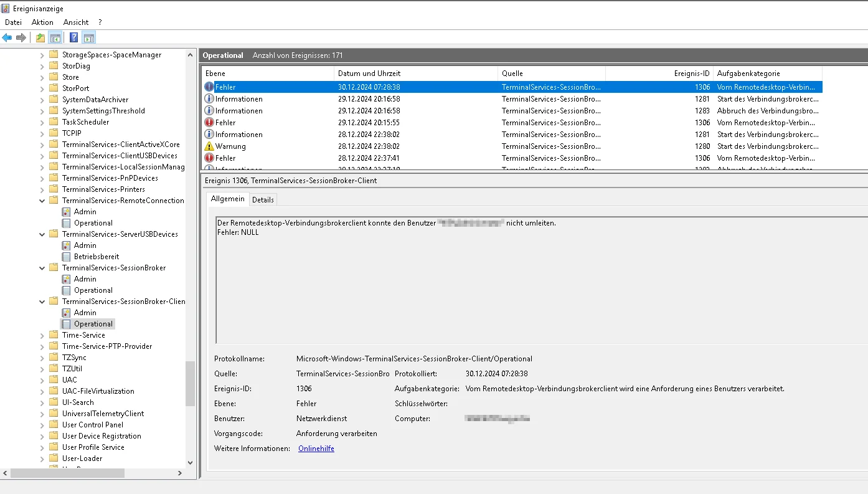This screenshot has width=868, height=494.
Task: Open the ? help menu
Action: [x=100, y=22]
